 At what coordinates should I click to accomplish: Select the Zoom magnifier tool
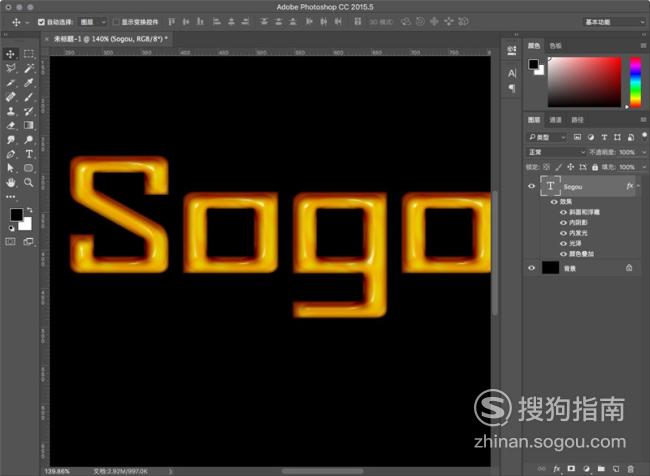point(29,182)
